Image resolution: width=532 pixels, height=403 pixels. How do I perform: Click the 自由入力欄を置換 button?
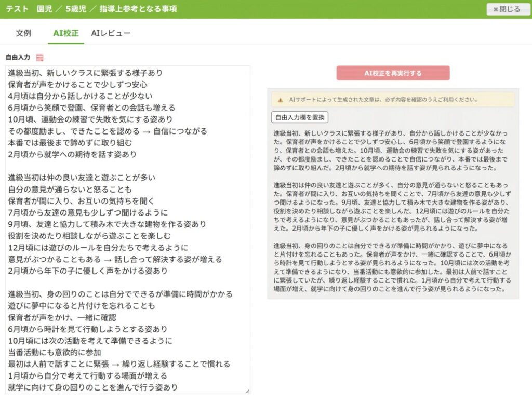click(300, 117)
